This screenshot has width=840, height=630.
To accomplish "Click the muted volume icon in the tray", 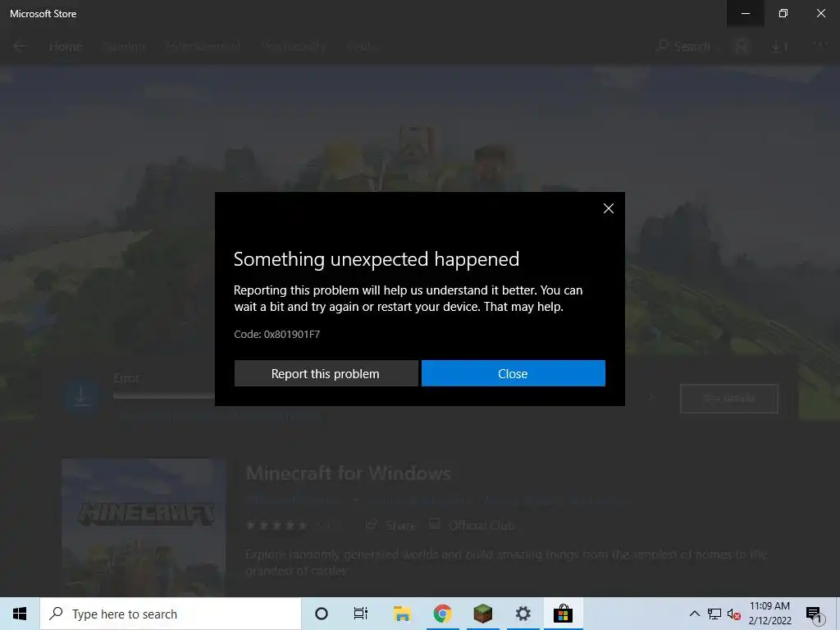I will [734, 614].
